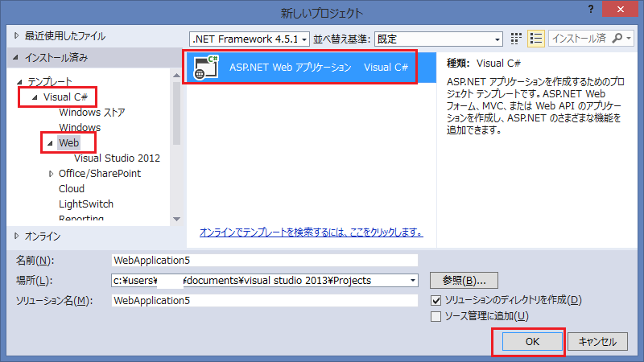Switch to small icons list view

point(536,39)
